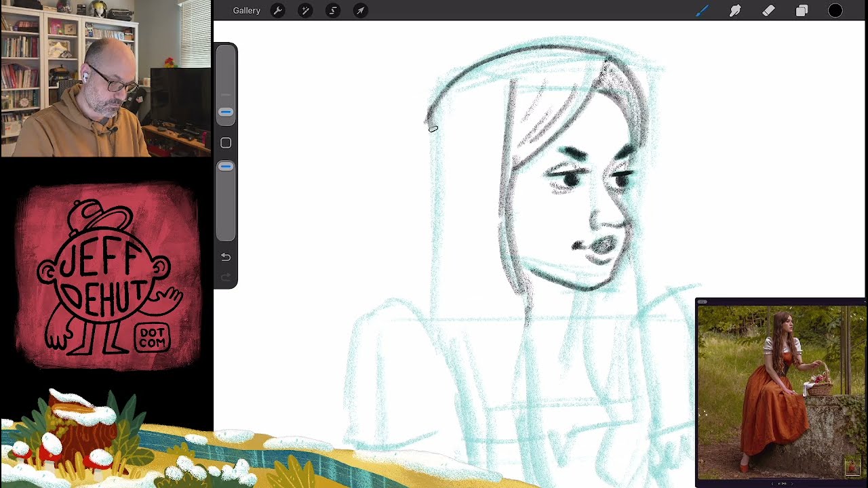
Task: Open the Adjustments magic wand menu
Action: coord(305,11)
